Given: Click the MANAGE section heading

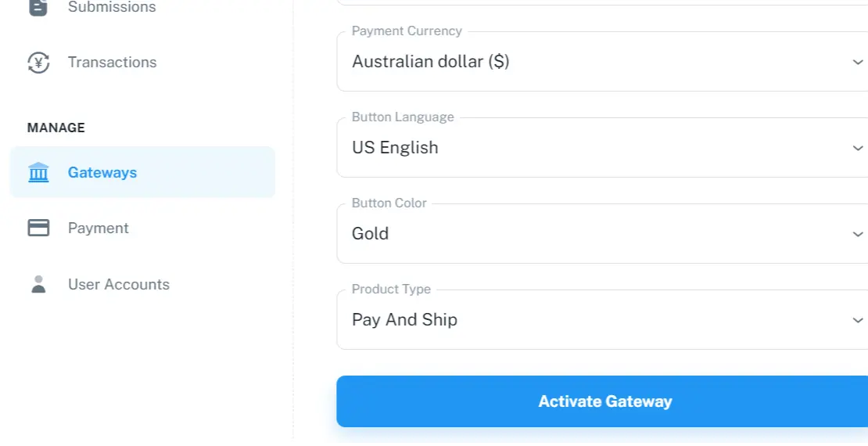Looking at the screenshot, I should (x=56, y=128).
